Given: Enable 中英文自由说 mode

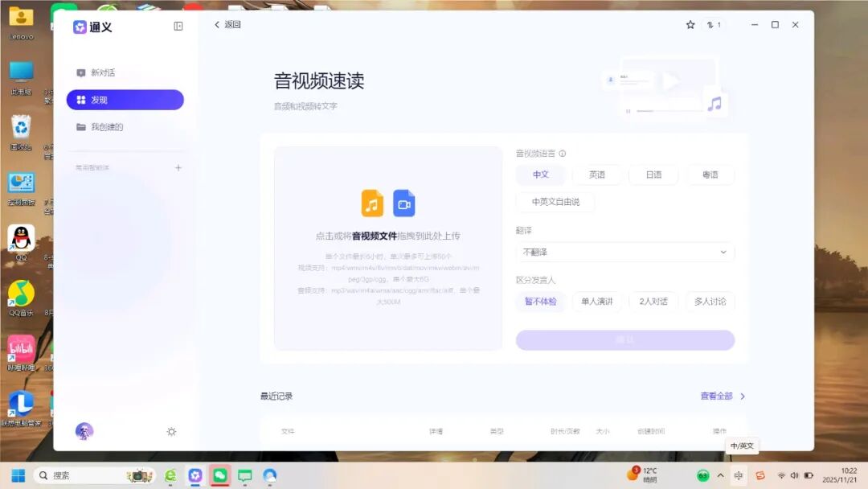Looking at the screenshot, I should [558, 202].
